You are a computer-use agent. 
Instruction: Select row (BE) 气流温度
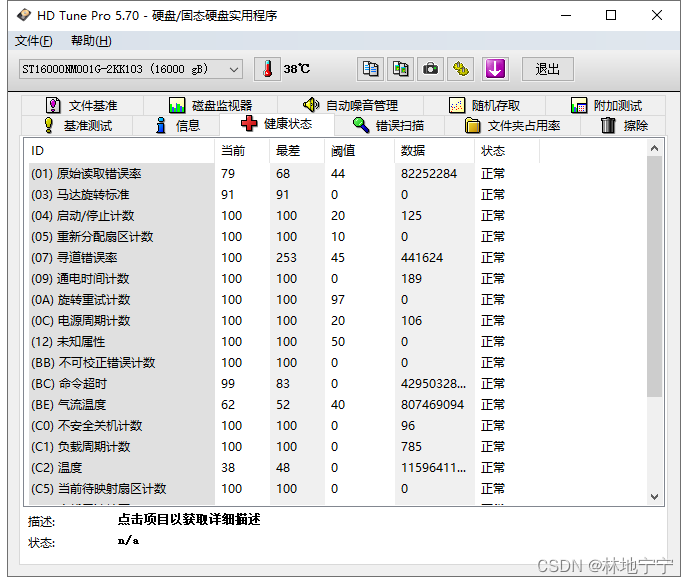[284, 405]
